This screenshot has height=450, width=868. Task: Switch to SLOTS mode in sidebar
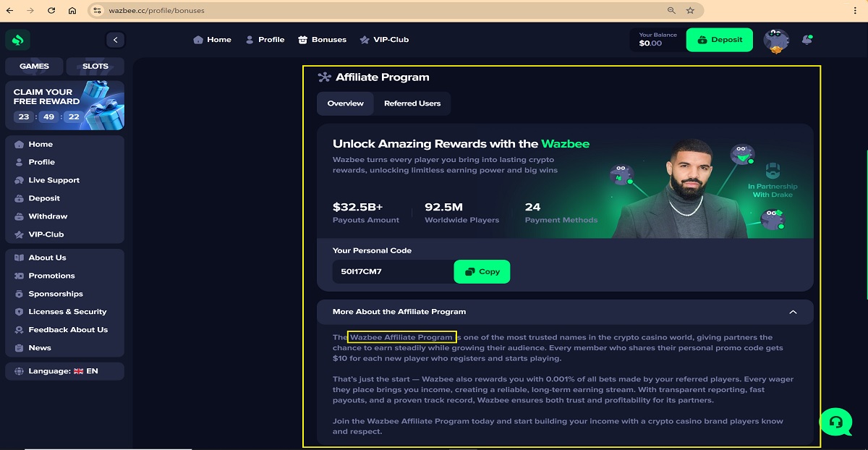[x=95, y=67]
